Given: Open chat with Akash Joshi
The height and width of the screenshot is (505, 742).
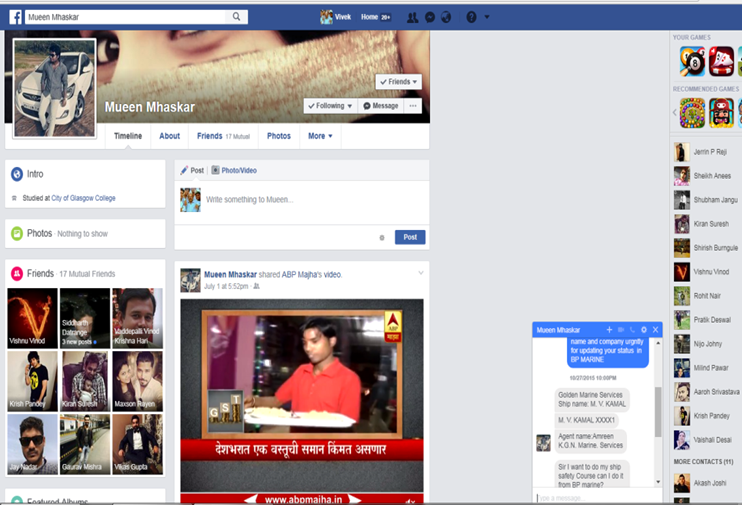Looking at the screenshot, I should (706, 483).
